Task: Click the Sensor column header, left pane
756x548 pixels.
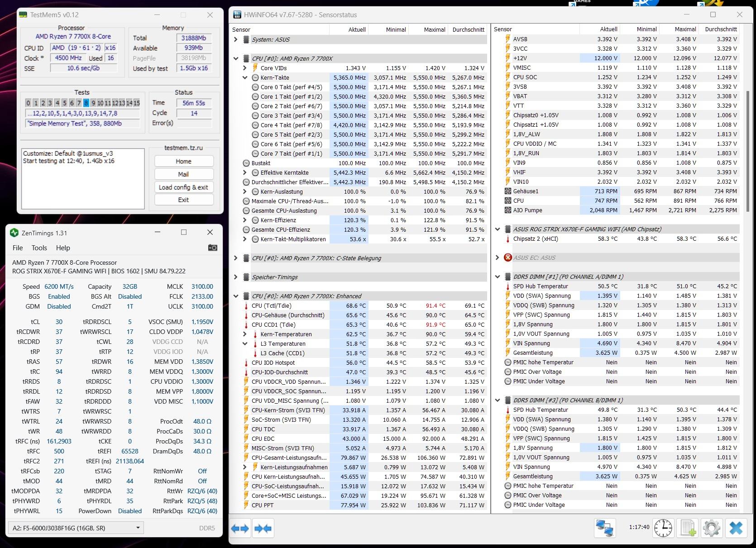Action: 280,29
